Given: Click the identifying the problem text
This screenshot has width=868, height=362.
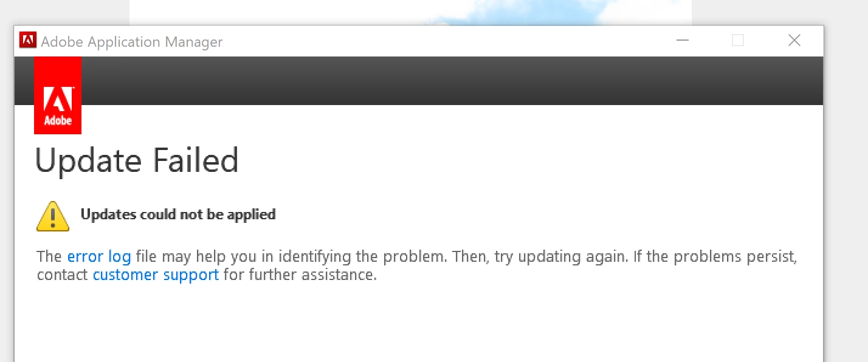Looking at the screenshot, I should pos(340,256).
